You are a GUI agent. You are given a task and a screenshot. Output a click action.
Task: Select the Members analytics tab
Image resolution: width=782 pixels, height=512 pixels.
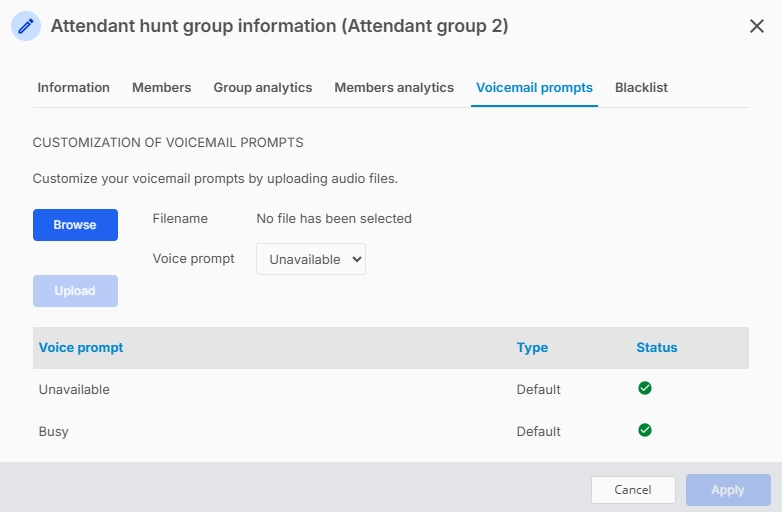coord(394,88)
